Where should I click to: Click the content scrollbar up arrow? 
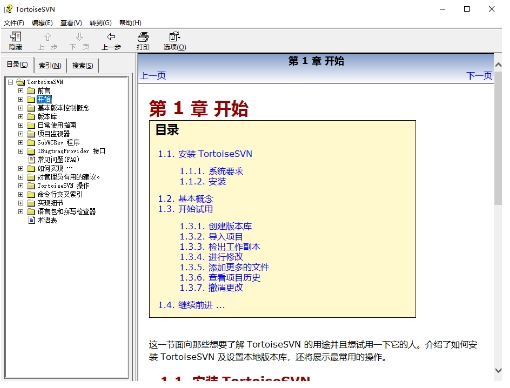(x=498, y=65)
